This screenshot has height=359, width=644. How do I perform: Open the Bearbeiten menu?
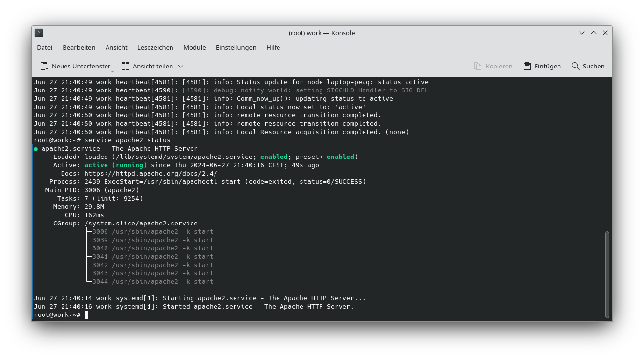79,47
